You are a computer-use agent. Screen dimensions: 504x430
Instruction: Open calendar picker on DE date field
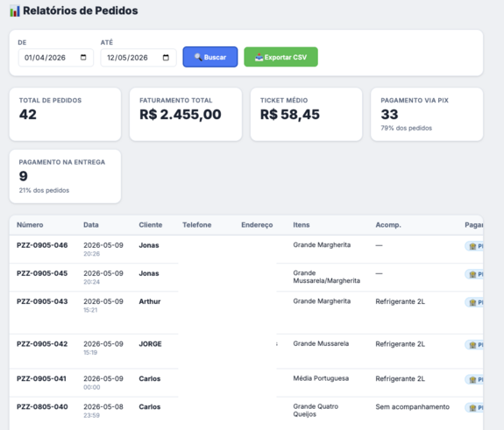point(83,58)
